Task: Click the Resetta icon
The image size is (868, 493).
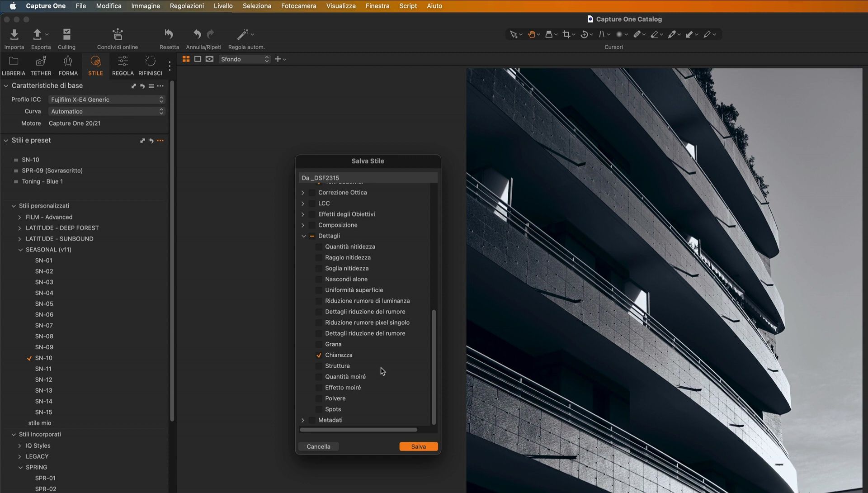Action: 169,34
